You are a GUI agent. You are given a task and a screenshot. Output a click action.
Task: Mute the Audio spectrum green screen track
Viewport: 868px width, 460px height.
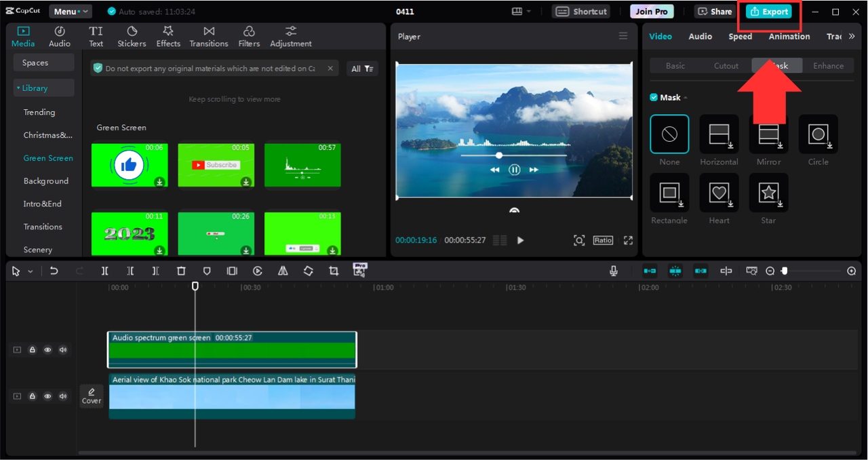click(63, 350)
